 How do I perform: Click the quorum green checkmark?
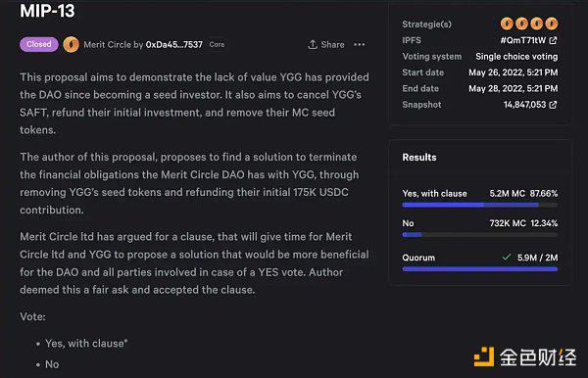coord(507,257)
